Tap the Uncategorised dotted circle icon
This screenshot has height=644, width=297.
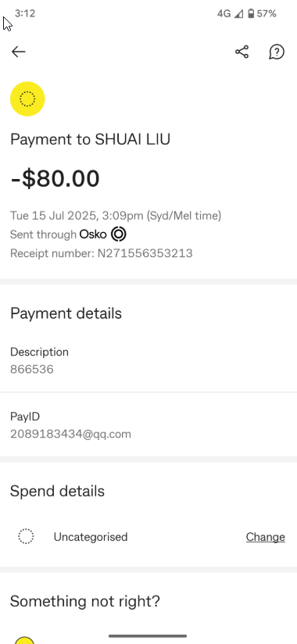pos(26,536)
